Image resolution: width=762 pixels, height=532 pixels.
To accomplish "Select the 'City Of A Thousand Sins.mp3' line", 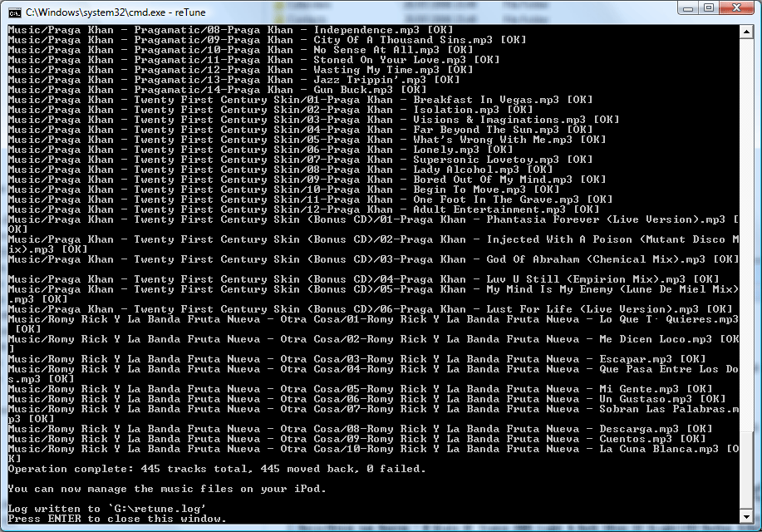I will click(x=267, y=40).
